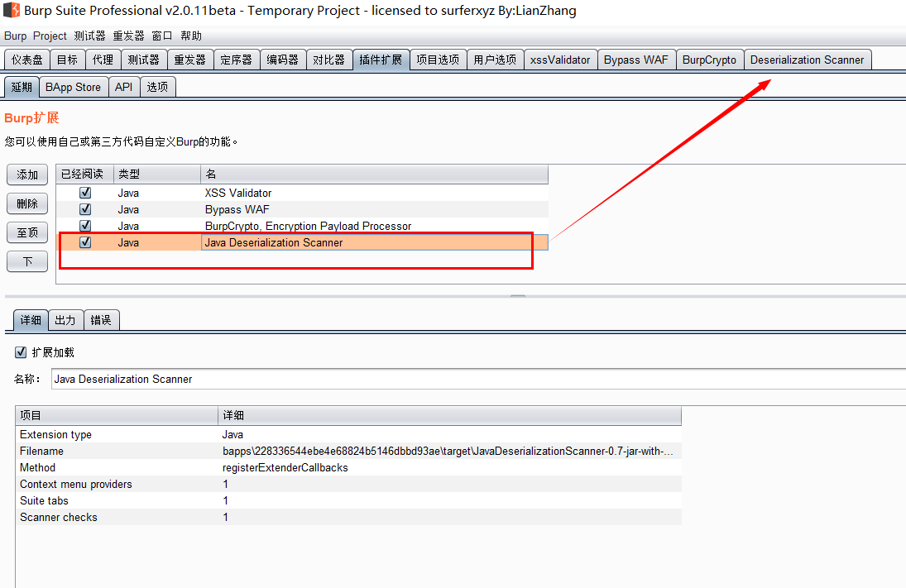This screenshot has width=906, height=588.
Task: Open the xssValidator tab
Action: (x=560, y=60)
